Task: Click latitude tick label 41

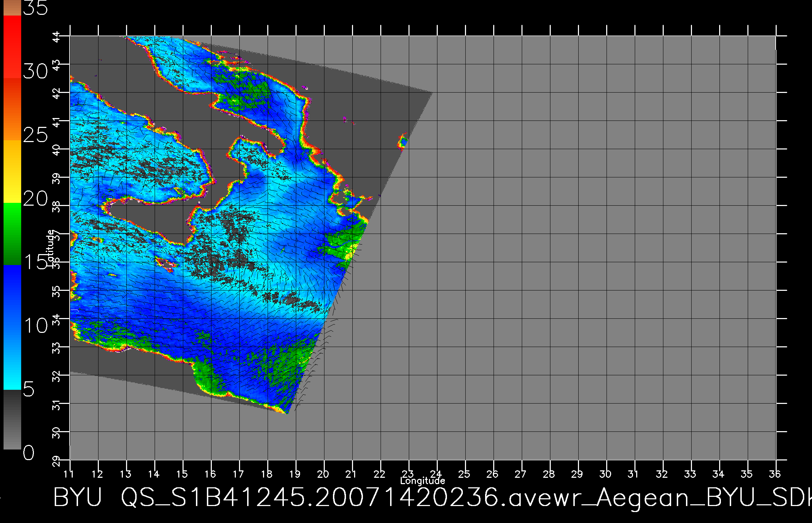Action: tap(56, 122)
